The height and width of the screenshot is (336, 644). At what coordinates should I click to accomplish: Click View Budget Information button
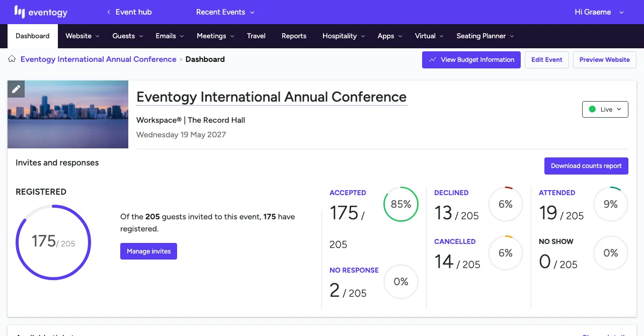(x=471, y=60)
